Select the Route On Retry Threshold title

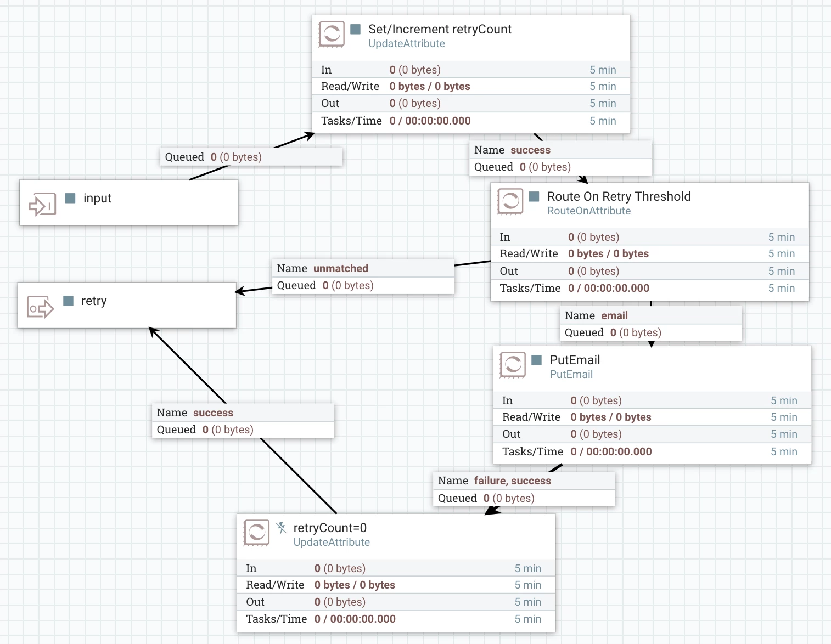[619, 196]
